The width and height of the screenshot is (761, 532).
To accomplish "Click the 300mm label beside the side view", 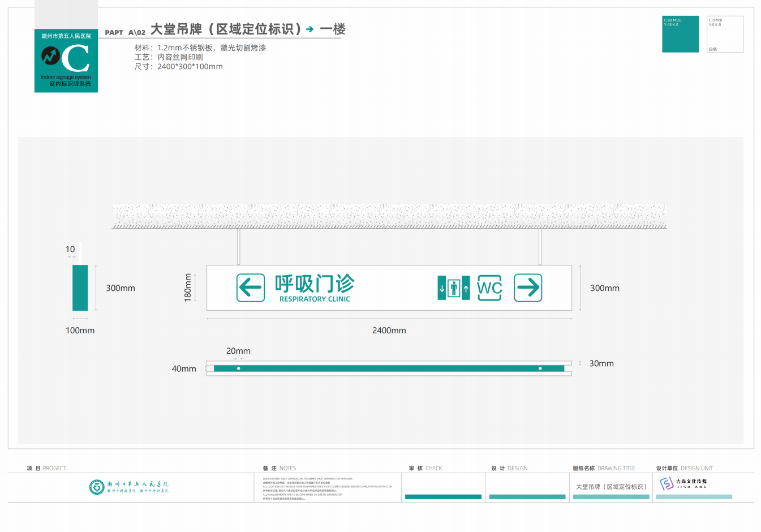I will pyautogui.click(x=121, y=288).
